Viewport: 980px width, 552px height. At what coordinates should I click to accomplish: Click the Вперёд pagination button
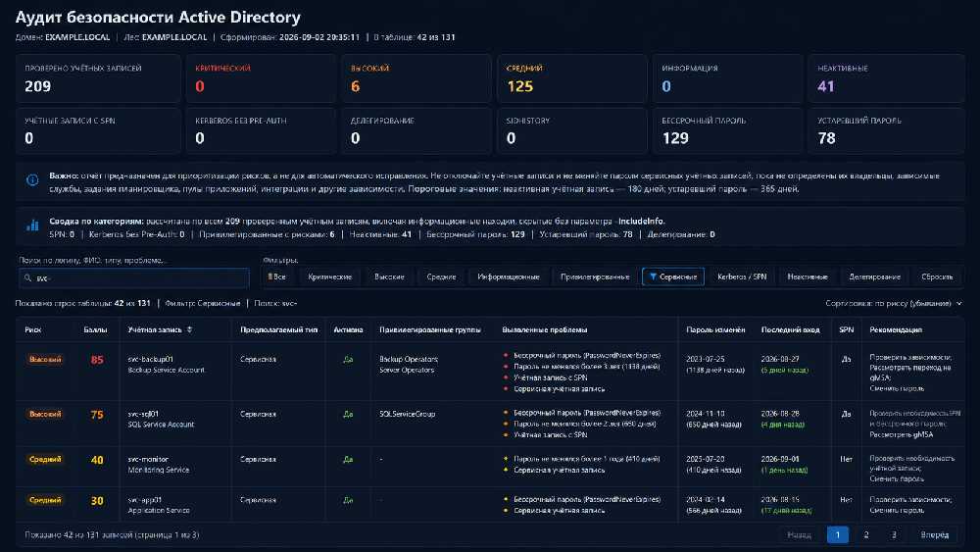(x=934, y=534)
